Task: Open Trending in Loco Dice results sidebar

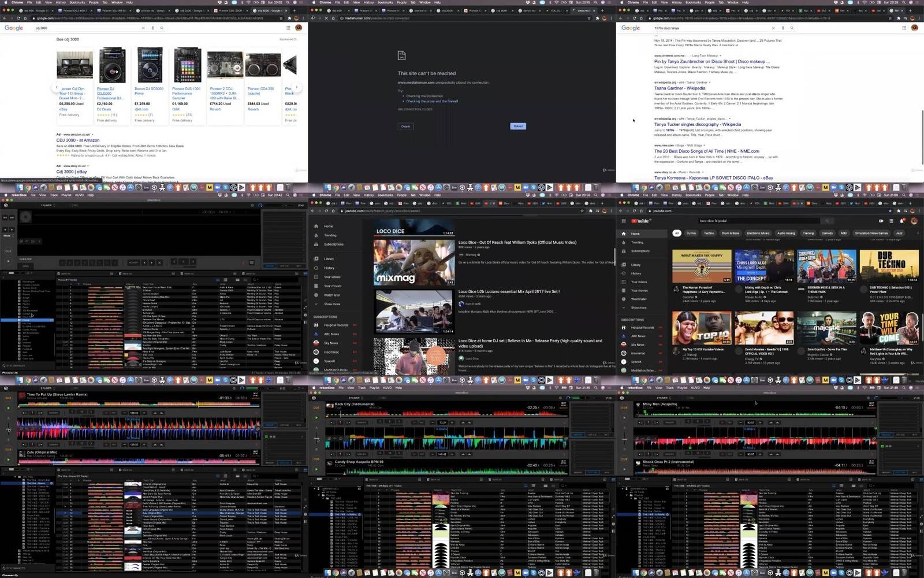Action: tap(330, 235)
